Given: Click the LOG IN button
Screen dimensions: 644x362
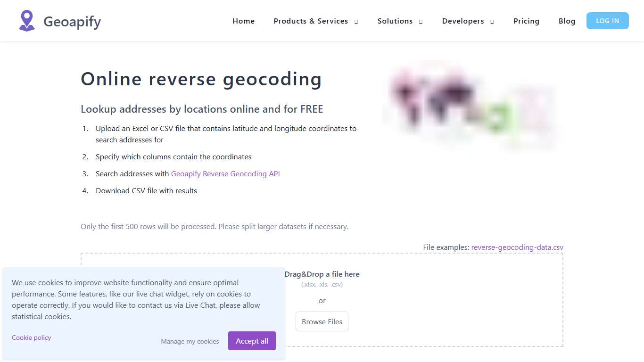Looking at the screenshot, I should 607,21.
